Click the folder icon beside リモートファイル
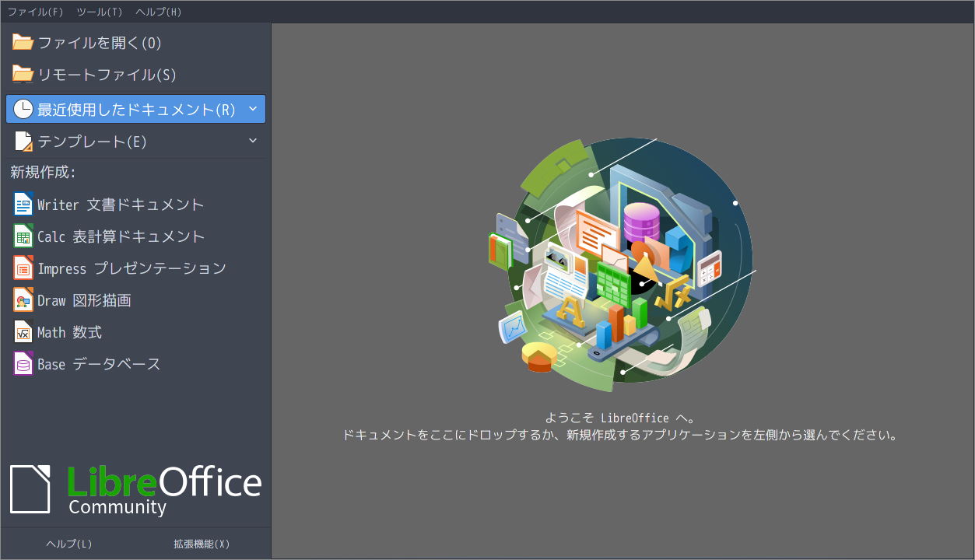Screen dimensions: 975x560 pos(23,75)
